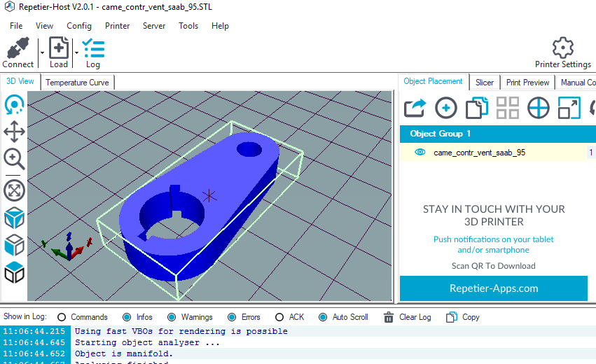Select the rotate view tool
The image size is (596, 364).
tap(14, 106)
